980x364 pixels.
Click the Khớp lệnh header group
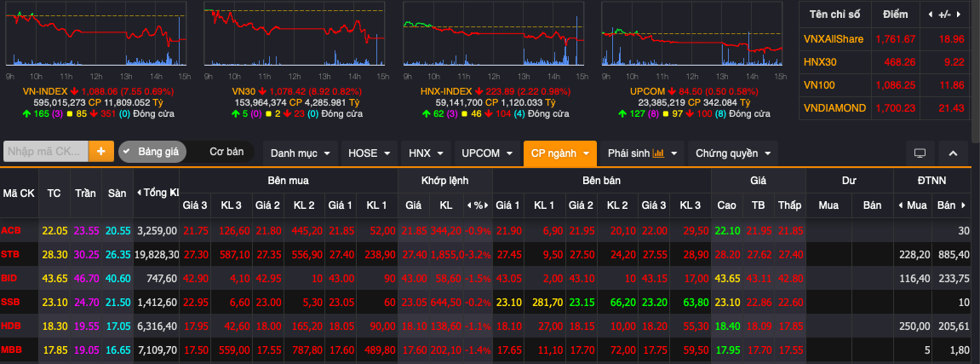click(x=445, y=181)
